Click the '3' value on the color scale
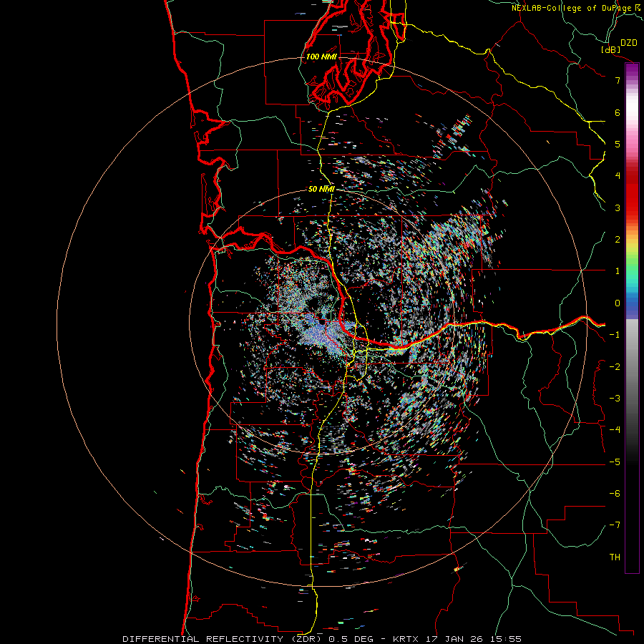The image size is (644, 644). click(x=618, y=208)
